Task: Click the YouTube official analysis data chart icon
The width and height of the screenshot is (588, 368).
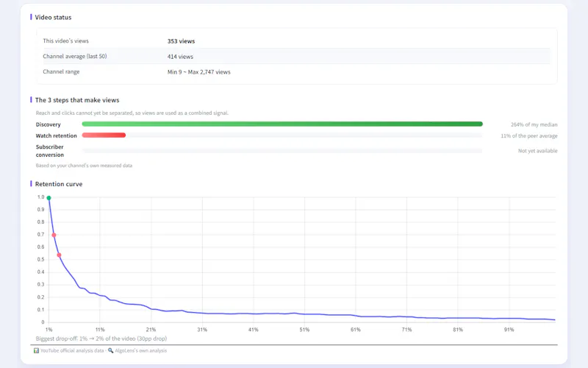Action: coord(36,351)
